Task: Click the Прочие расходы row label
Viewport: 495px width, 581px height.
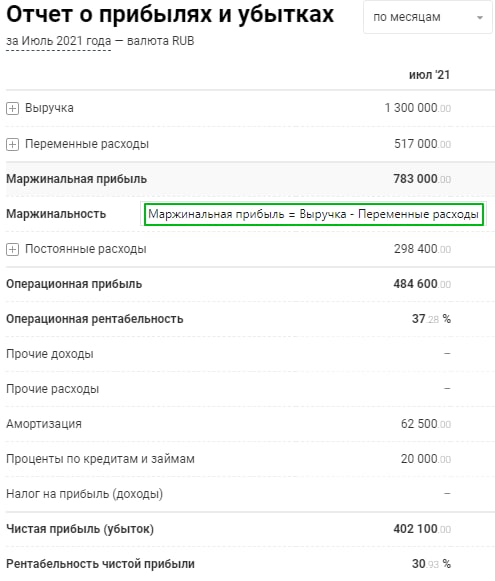Action: [x=53, y=389]
